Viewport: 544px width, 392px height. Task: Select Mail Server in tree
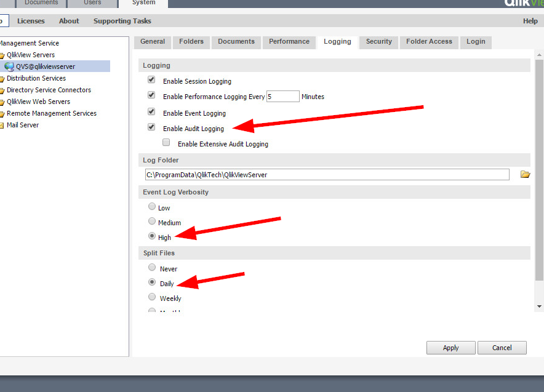coord(23,126)
